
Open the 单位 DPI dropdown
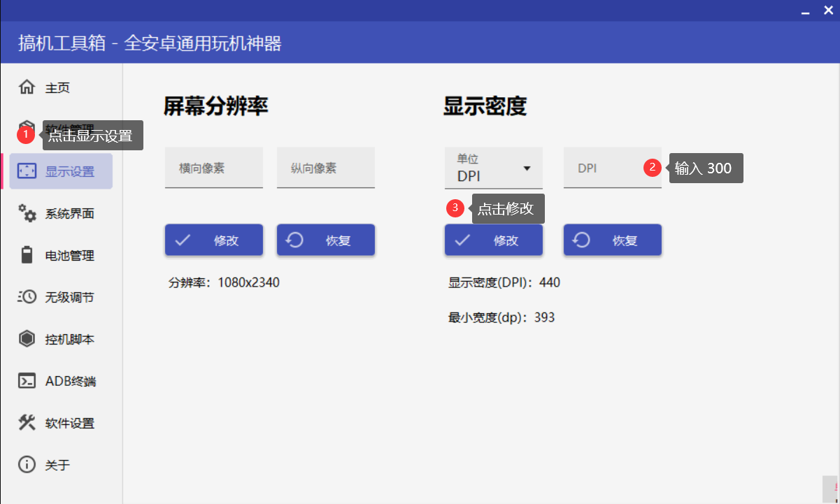(x=494, y=168)
